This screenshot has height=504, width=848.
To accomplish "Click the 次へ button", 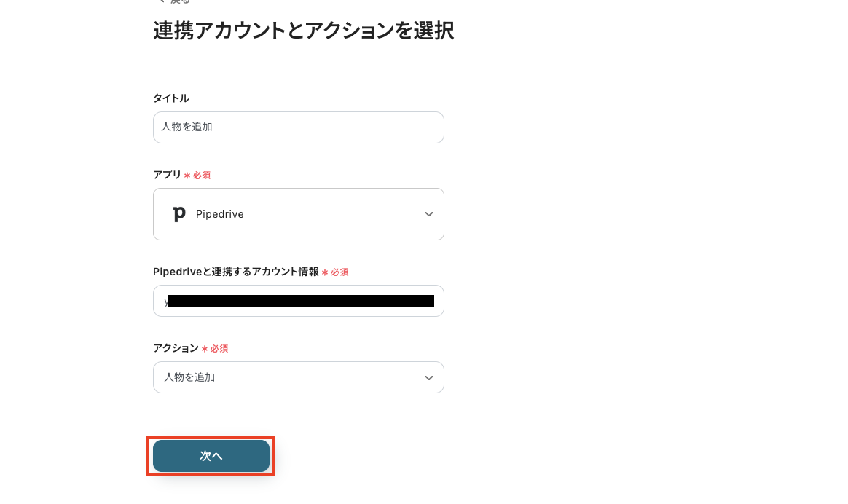I will 211,456.
